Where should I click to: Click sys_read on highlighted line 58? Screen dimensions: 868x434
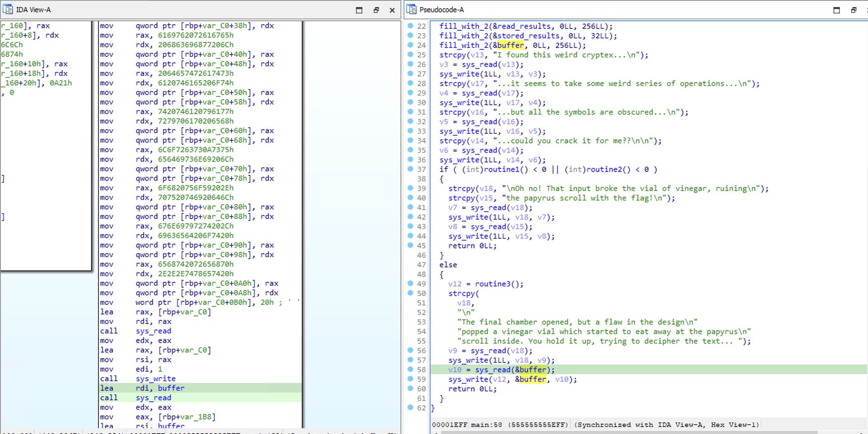point(493,370)
